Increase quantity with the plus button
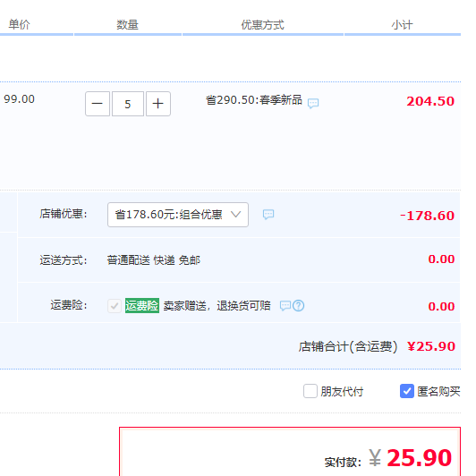The width and height of the screenshot is (476, 476). coord(157,104)
